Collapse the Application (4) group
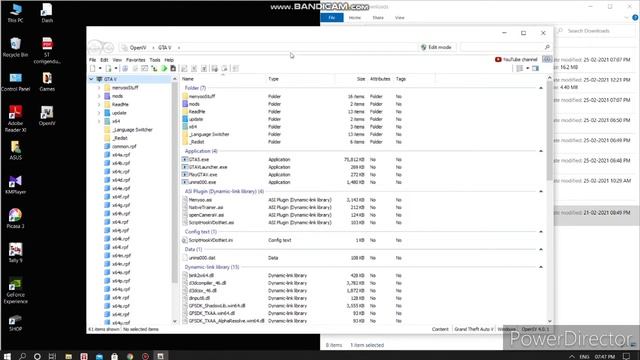The height and width of the screenshot is (360, 640). click(x=541, y=151)
